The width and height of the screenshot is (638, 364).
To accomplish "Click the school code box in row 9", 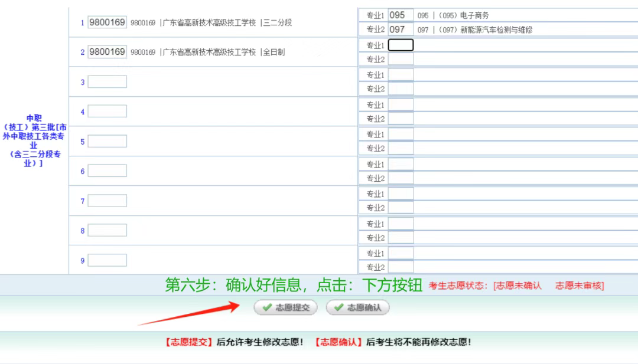I will 108,260.
